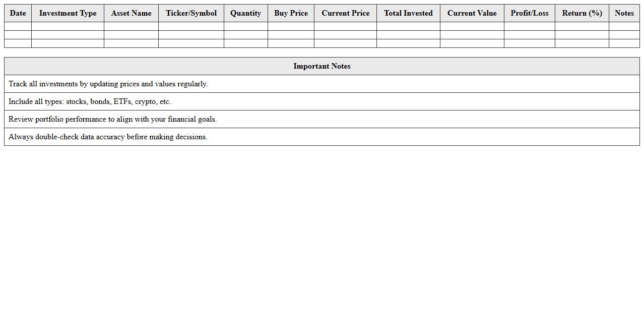This screenshot has height=328, width=644.
Task: Select the Profit/Loss column header
Action: [529, 13]
